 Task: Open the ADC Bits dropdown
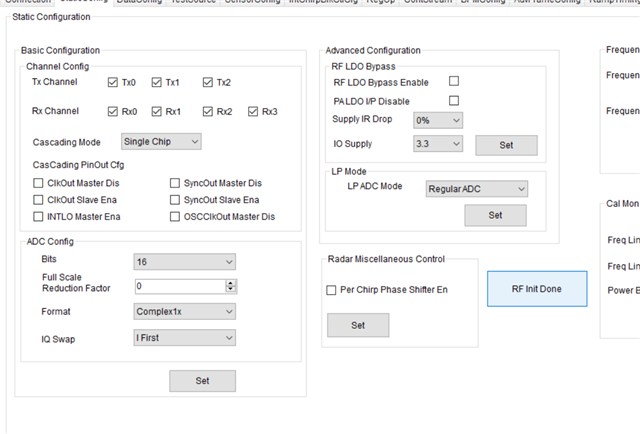[x=184, y=262]
